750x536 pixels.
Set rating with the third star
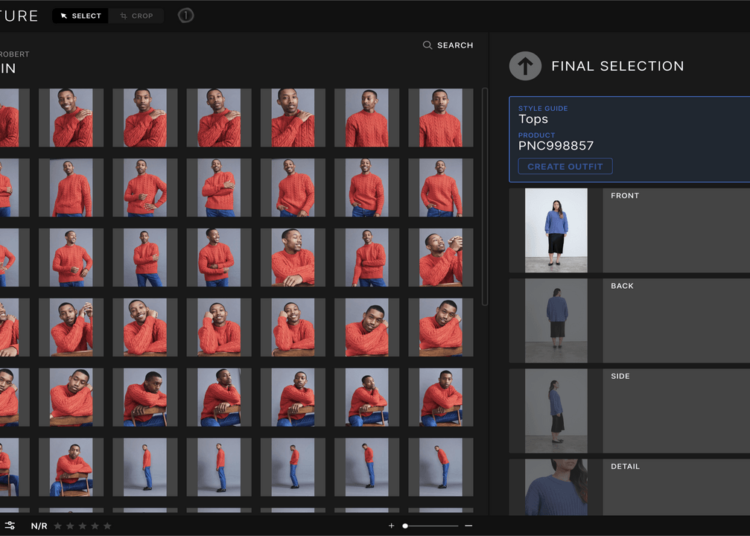[x=83, y=526]
